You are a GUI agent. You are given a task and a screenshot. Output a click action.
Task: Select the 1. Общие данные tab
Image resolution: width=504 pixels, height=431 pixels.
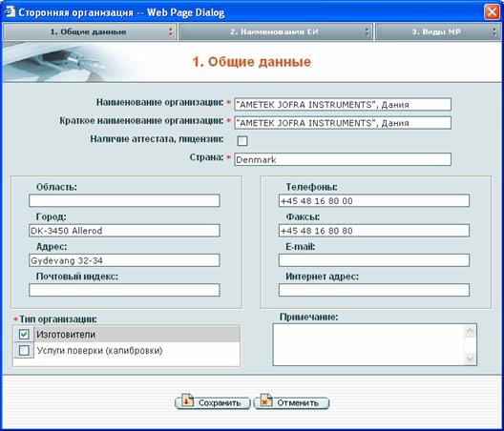pyautogui.click(x=90, y=31)
